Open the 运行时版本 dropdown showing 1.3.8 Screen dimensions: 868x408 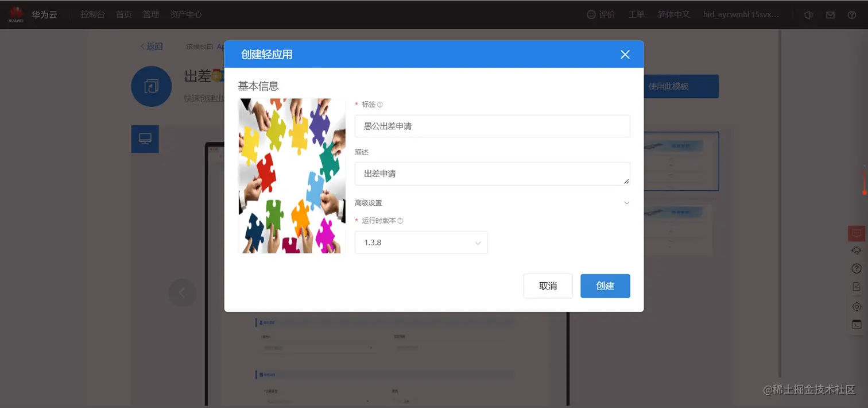(x=421, y=243)
